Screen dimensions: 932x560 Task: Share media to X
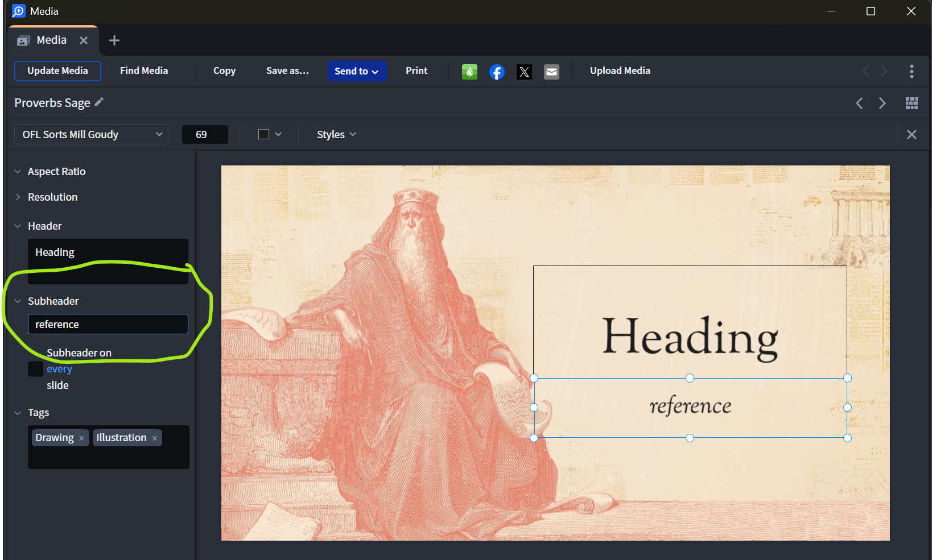point(524,72)
